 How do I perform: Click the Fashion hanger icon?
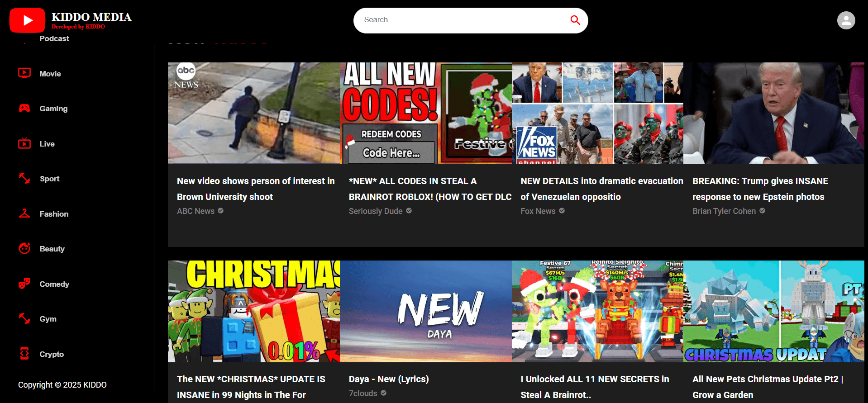[x=24, y=213]
